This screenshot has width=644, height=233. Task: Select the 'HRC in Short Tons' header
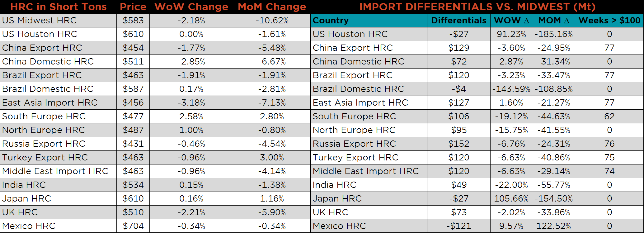[x=59, y=7]
